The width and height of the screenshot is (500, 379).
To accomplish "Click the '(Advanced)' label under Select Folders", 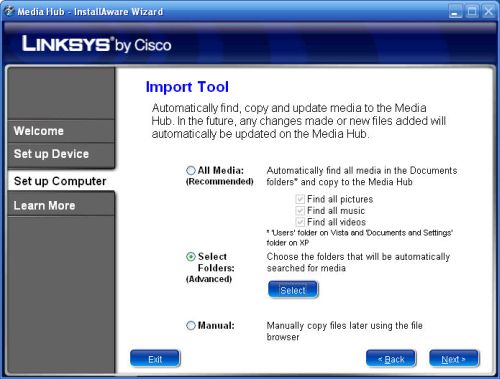I will [209, 279].
